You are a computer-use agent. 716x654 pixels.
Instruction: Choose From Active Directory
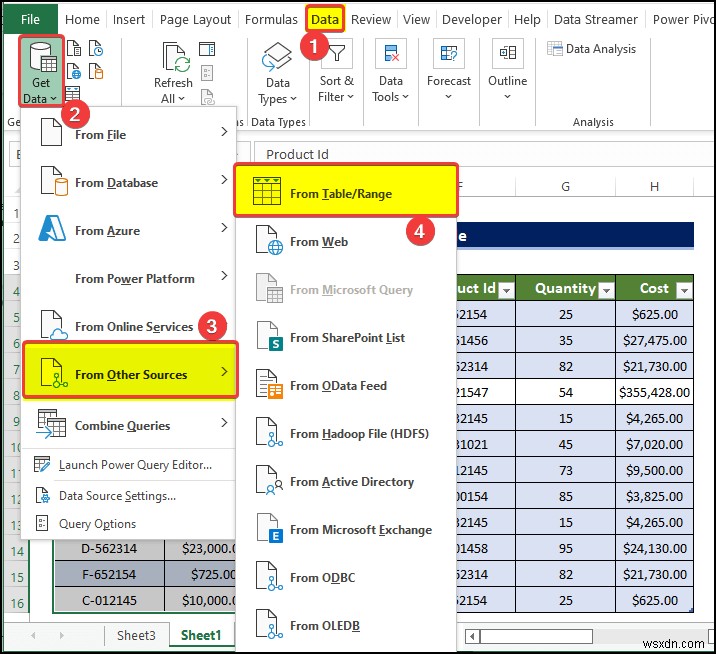pyautogui.click(x=346, y=481)
